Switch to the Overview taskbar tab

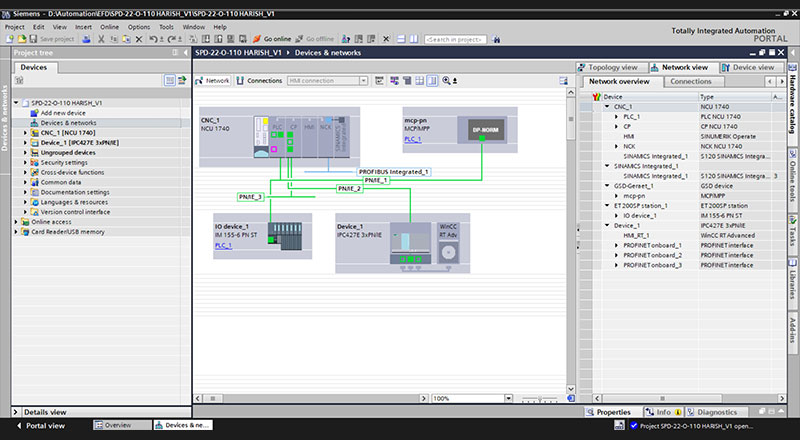click(x=122, y=425)
